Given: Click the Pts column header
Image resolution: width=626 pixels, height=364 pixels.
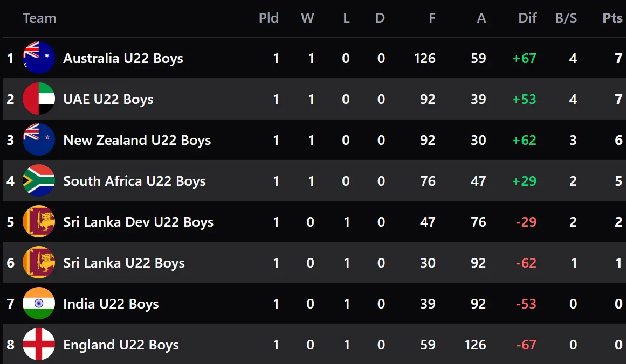Looking at the screenshot, I should click(613, 18).
